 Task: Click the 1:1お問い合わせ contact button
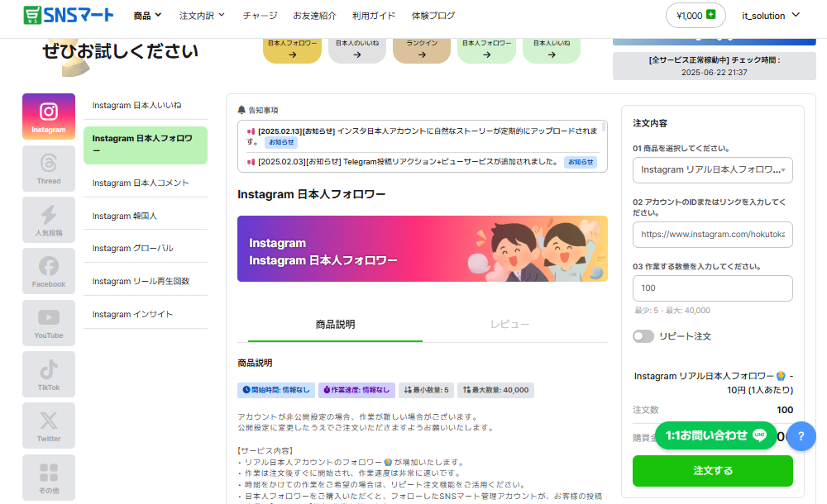[715, 435]
